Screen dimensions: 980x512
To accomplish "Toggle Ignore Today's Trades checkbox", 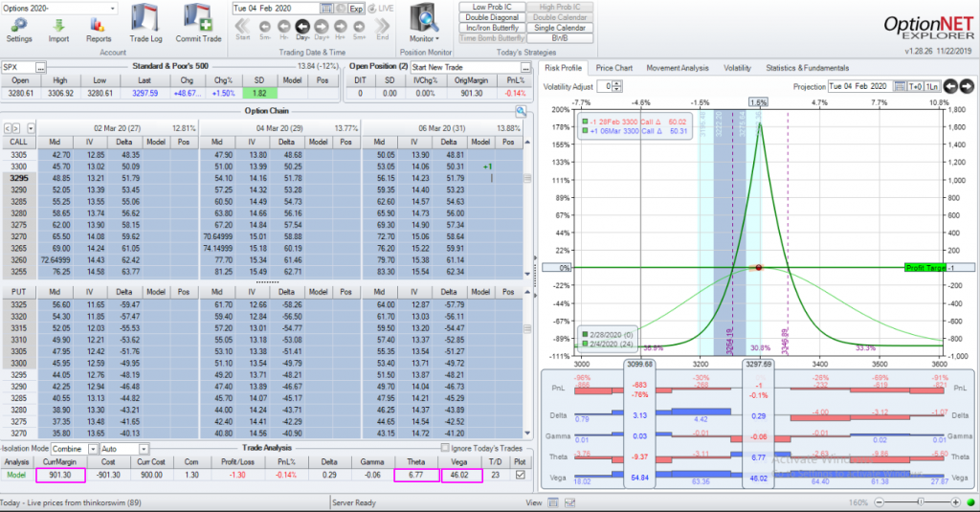I will pyautogui.click(x=445, y=448).
